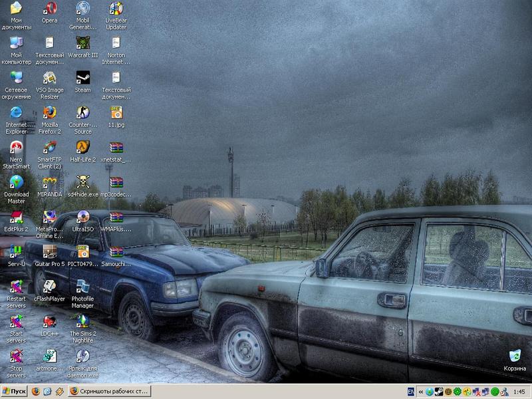Click the Half-Life 2 desktop icon

(82, 148)
